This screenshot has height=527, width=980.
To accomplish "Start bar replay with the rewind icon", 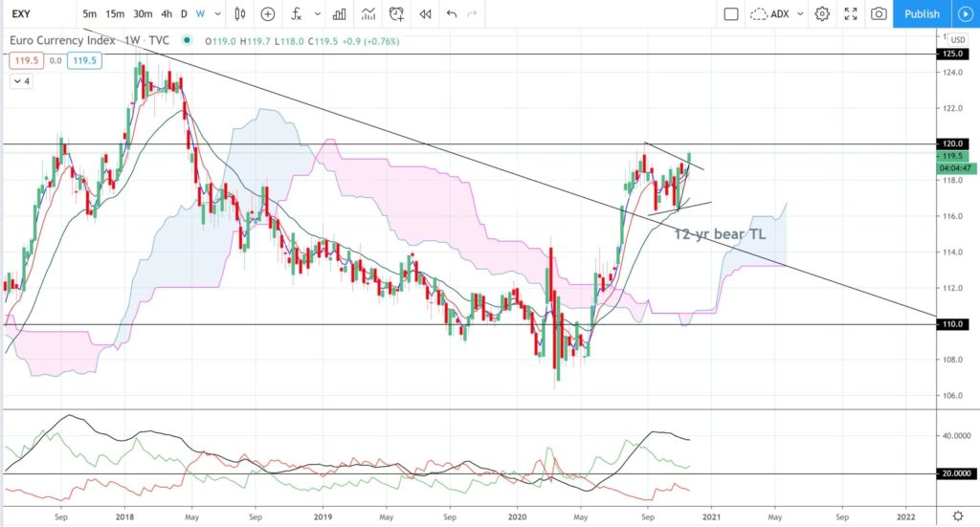I will point(425,13).
